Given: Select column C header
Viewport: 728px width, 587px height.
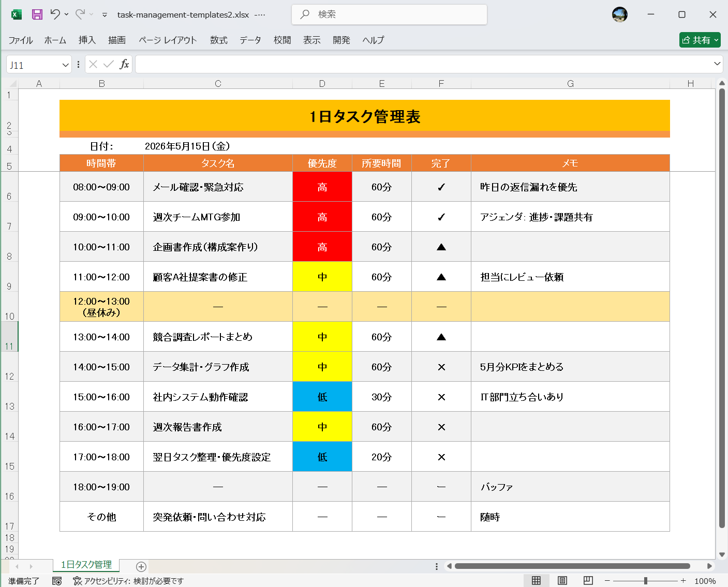Looking at the screenshot, I should [218, 83].
